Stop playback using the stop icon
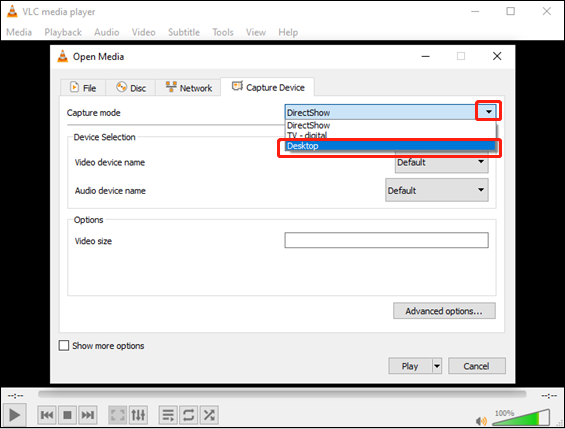The width and height of the screenshot is (565, 429). pyautogui.click(x=67, y=415)
